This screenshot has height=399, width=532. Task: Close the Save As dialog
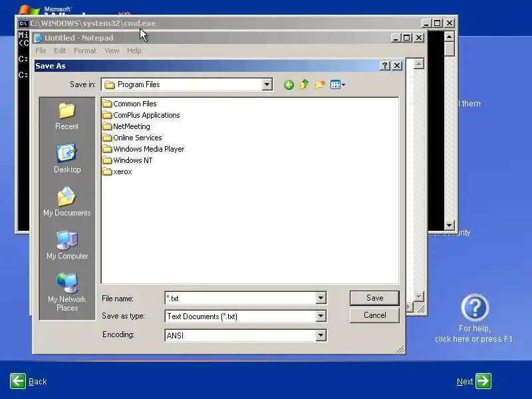click(x=397, y=65)
